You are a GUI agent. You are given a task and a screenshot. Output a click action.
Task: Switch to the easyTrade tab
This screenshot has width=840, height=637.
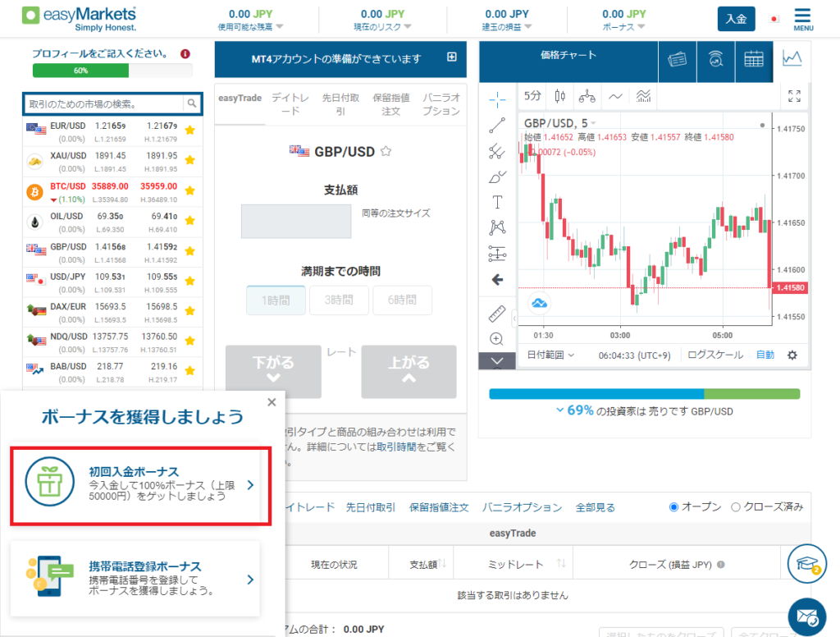pos(240,99)
